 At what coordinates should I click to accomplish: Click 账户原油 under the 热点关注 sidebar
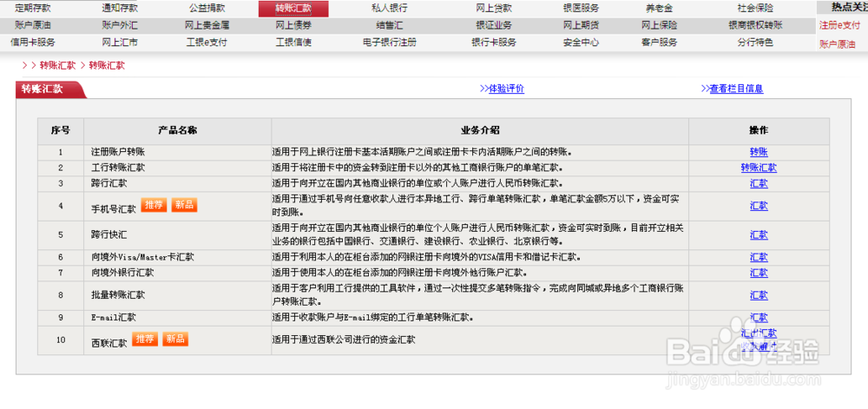tap(837, 45)
